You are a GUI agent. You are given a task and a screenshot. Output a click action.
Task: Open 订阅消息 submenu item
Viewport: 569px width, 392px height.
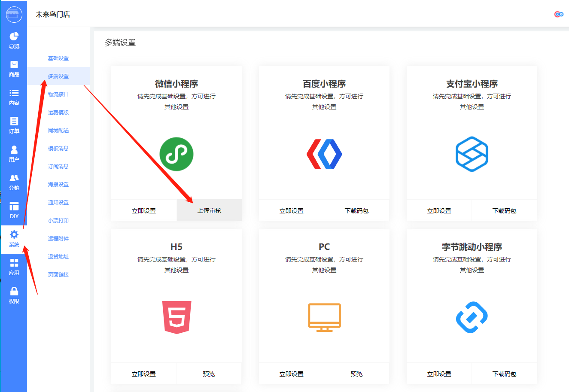pyautogui.click(x=58, y=167)
